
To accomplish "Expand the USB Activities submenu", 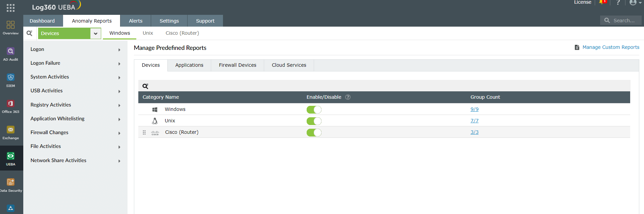I will coord(75,91).
